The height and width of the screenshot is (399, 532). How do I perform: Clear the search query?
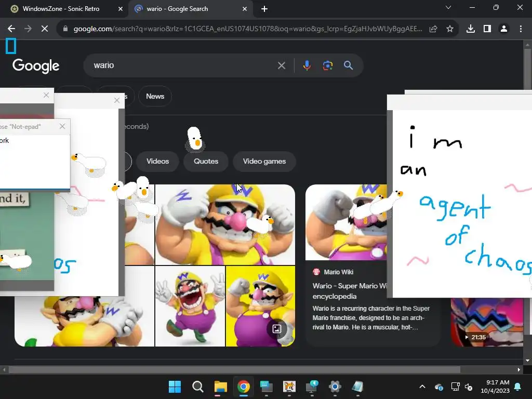coord(281,65)
